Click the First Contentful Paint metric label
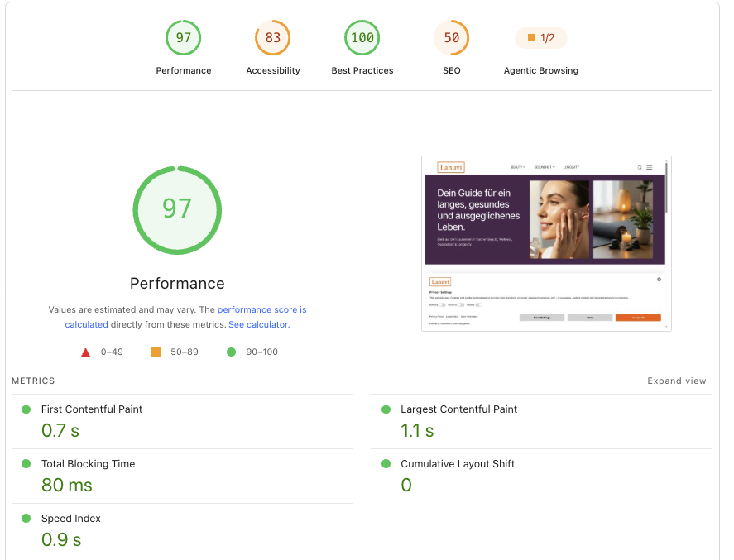 click(x=92, y=409)
